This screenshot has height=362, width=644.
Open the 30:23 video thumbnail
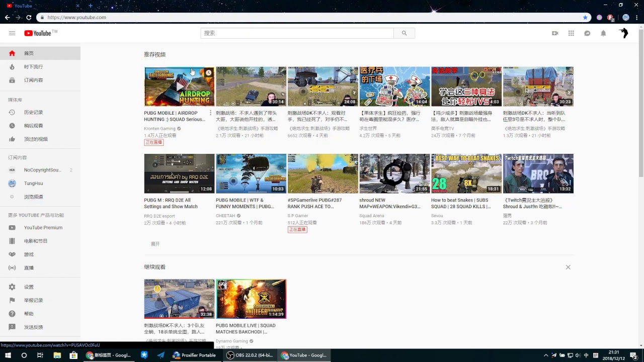pyautogui.click(x=538, y=86)
